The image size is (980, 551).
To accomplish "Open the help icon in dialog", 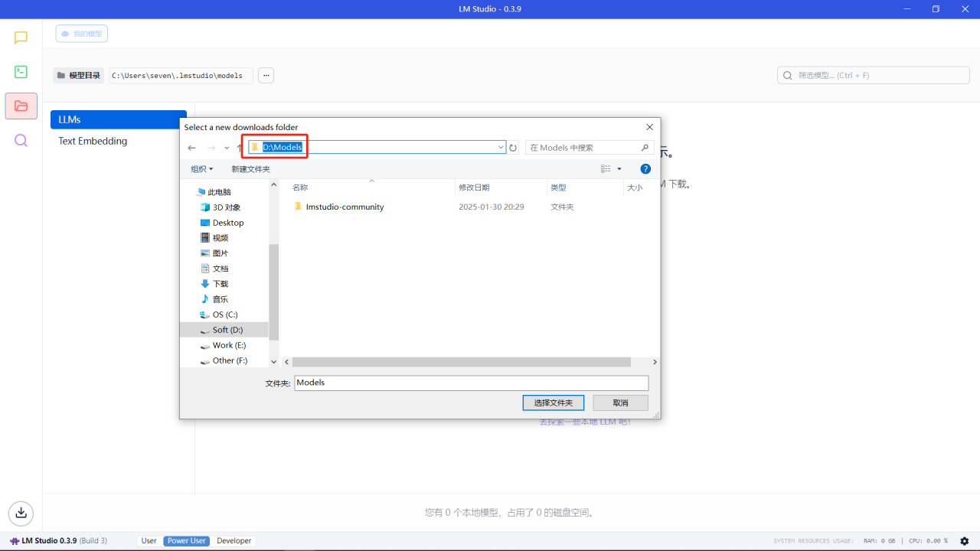I will click(645, 169).
